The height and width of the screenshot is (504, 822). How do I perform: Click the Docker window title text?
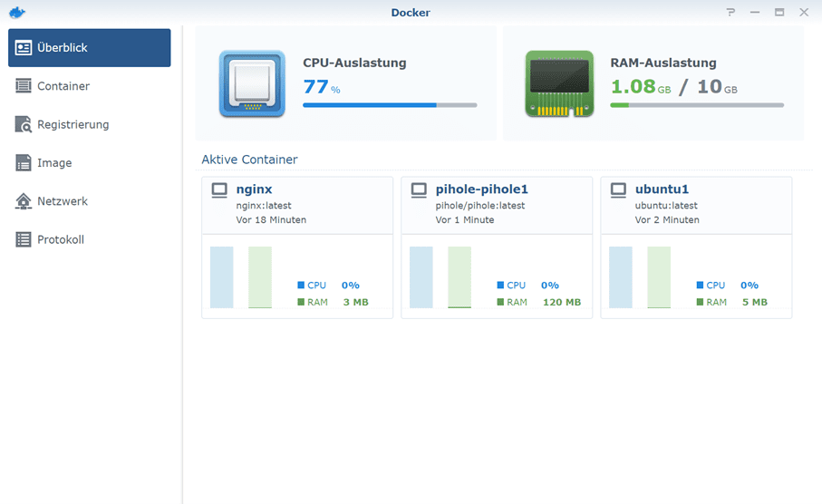411,13
